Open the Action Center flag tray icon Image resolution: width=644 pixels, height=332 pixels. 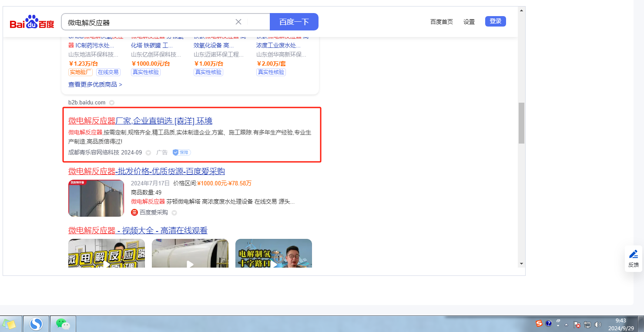(577, 324)
